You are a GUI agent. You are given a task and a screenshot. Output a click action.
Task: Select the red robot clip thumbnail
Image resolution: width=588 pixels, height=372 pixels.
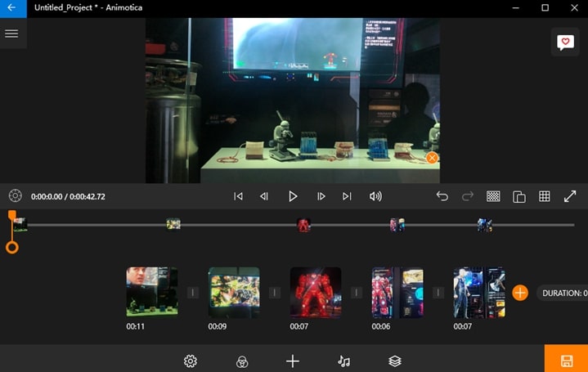[316, 292]
